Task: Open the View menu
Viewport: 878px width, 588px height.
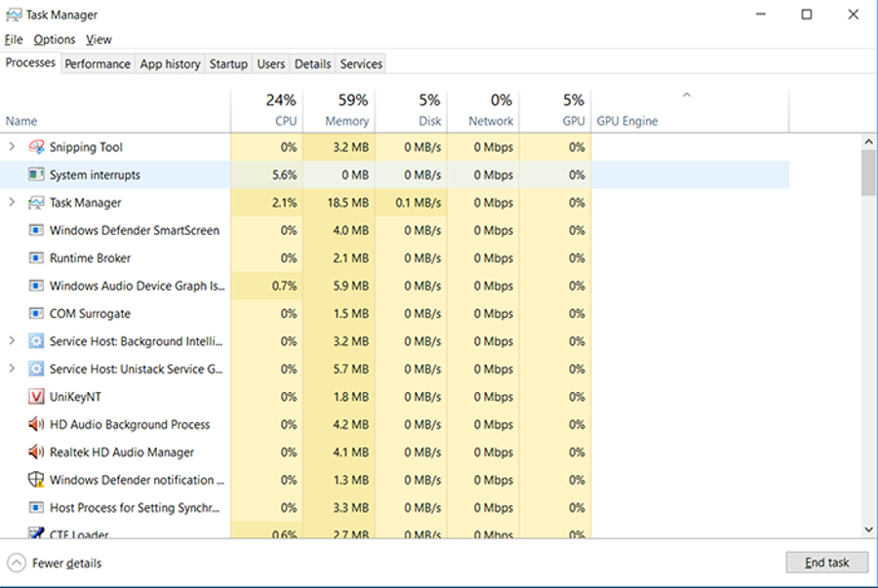Action: tap(100, 40)
